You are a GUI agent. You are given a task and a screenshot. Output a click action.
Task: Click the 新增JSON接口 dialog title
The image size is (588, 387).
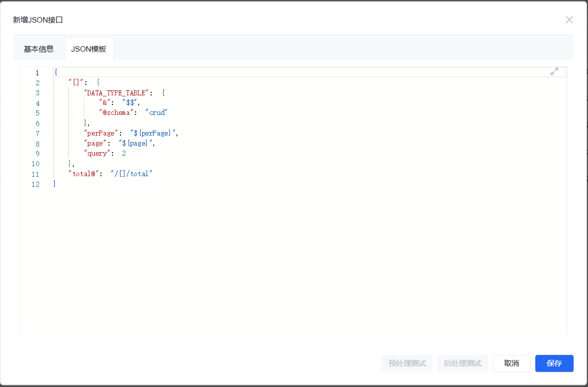click(38, 20)
